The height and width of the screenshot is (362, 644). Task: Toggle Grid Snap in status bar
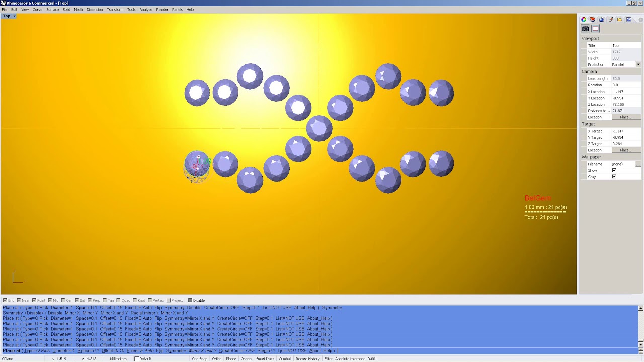[x=199, y=359]
